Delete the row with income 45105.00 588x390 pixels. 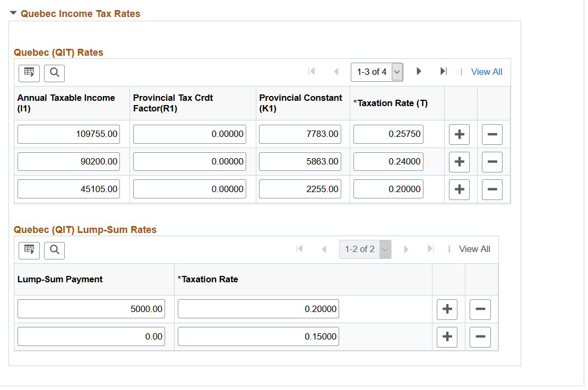click(492, 189)
